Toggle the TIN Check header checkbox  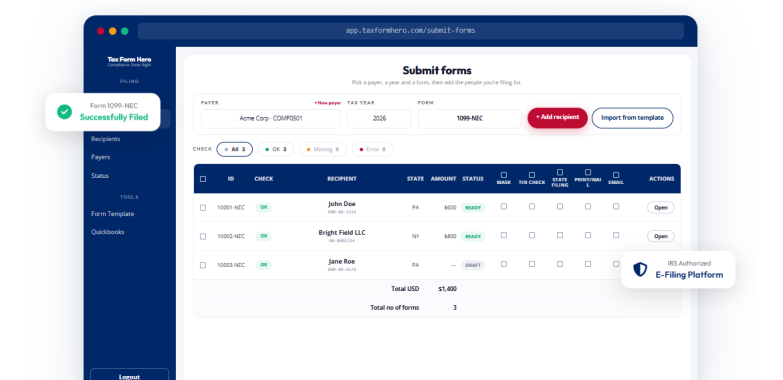click(532, 175)
